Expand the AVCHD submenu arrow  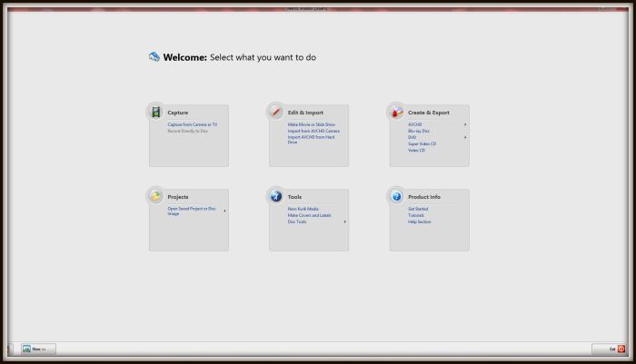[x=465, y=124]
